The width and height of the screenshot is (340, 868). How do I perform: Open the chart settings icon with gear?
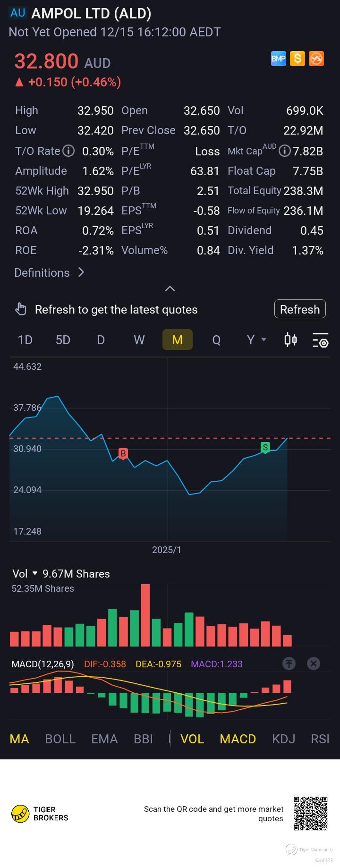[x=320, y=340]
